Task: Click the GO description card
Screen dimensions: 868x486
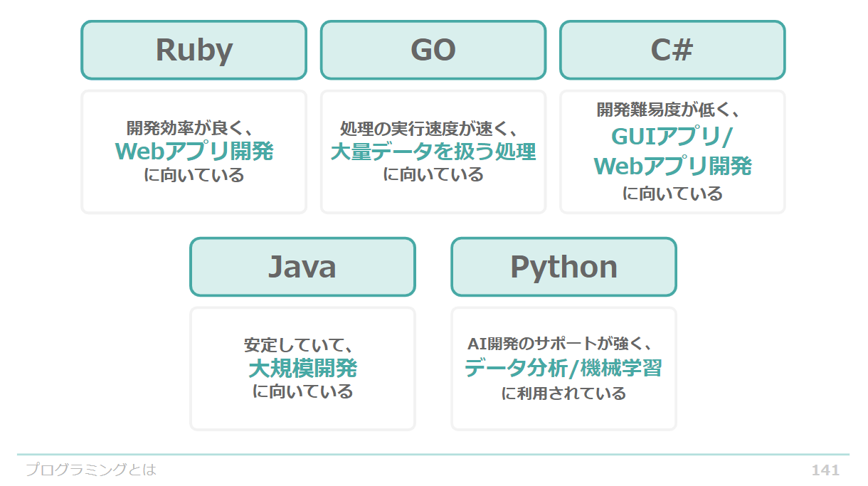Action: coord(433,152)
